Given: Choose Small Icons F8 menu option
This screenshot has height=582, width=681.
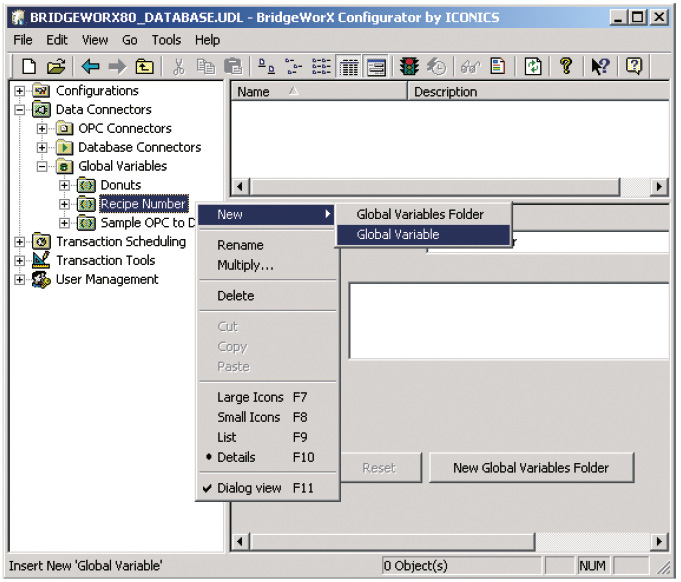Looking at the screenshot, I should click(x=268, y=417).
